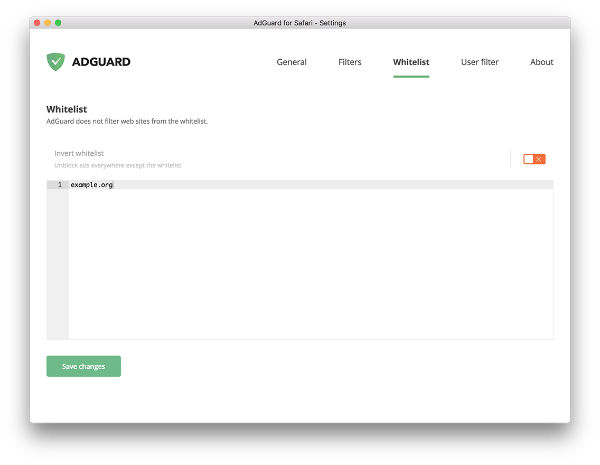Click empty area of whitelist editor

click(310, 270)
